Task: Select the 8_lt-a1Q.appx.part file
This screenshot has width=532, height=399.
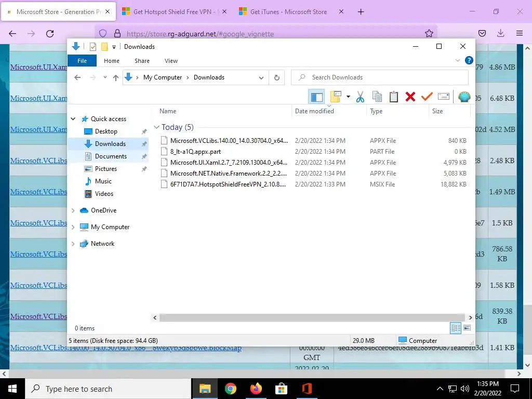Action: 195,152
